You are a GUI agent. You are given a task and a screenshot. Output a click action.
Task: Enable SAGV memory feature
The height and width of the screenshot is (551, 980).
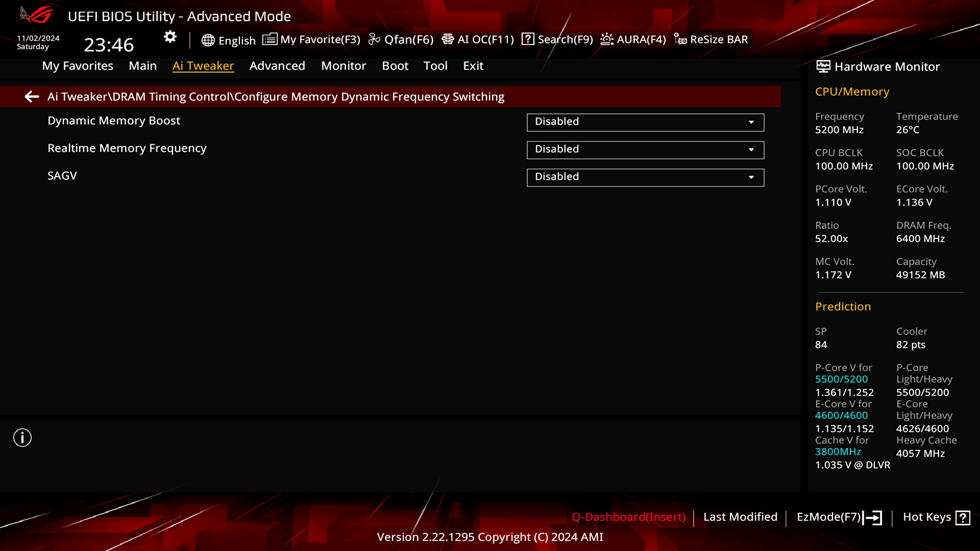645,176
